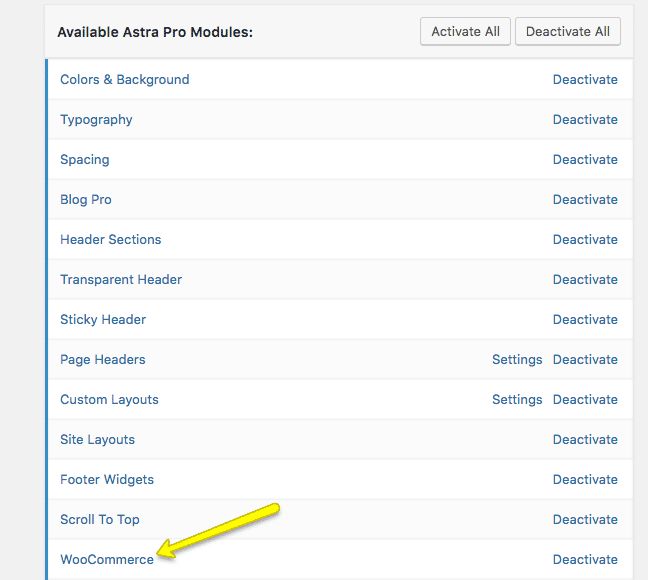Deactivate the Scroll To Top module
This screenshot has width=648, height=580.
tap(585, 520)
